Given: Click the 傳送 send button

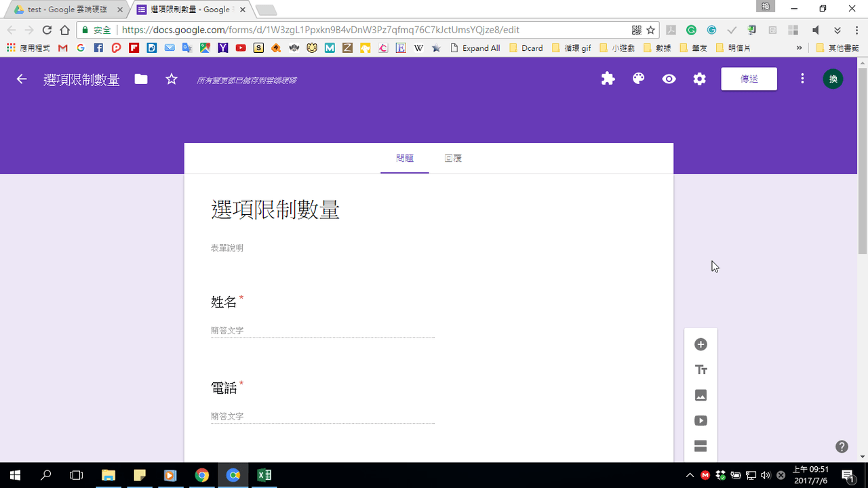Looking at the screenshot, I should tap(749, 79).
